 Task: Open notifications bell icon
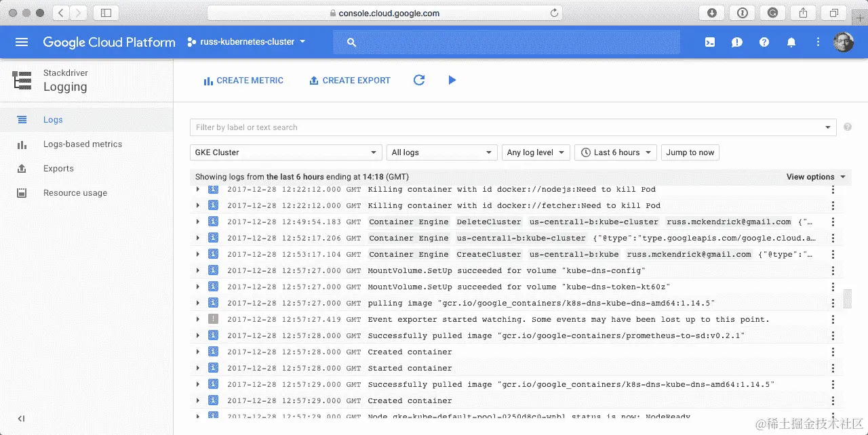(x=791, y=42)
